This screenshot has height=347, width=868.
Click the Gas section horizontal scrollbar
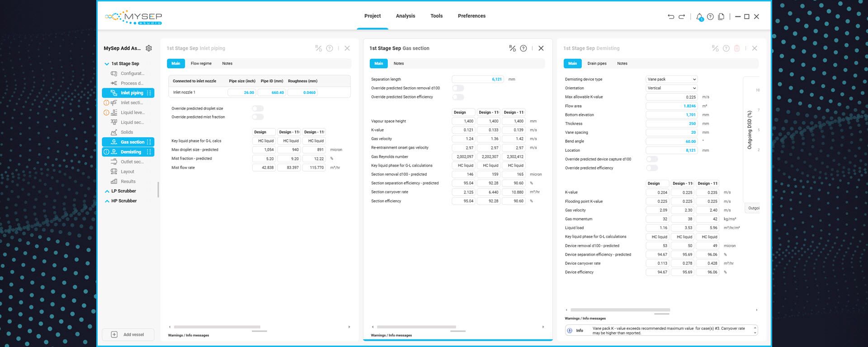point(416,327)
